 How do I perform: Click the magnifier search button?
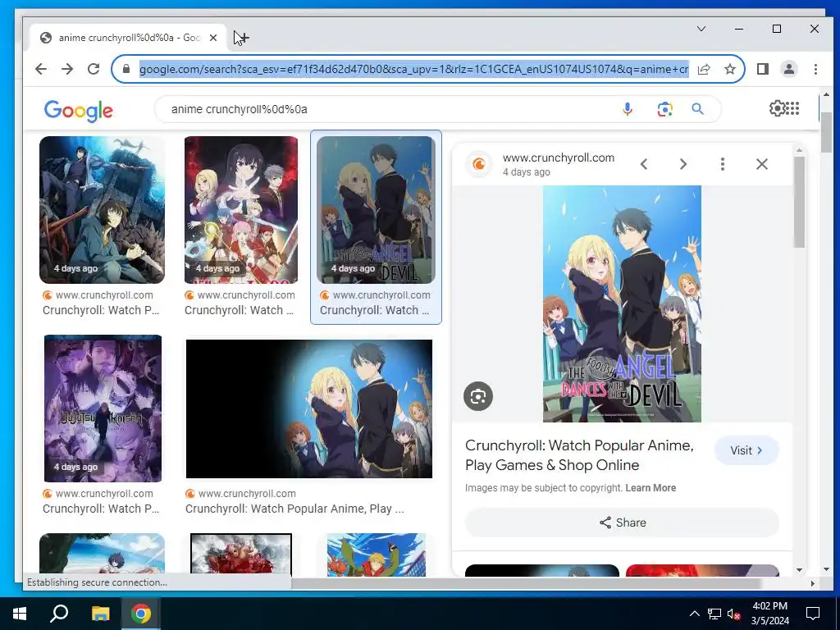point(697,109)
